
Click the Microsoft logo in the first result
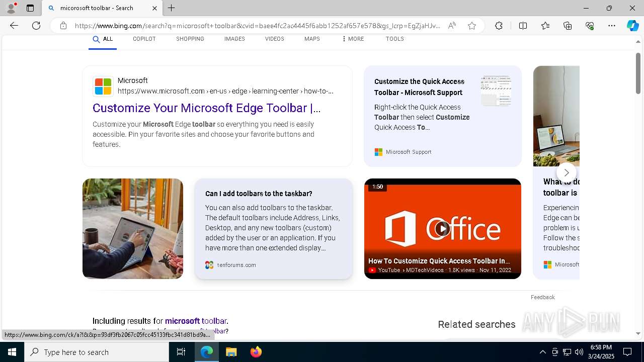click(x=103, y=86)
